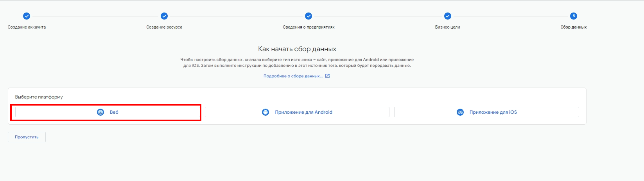Click checkmark icon above Сведения о предприятиях
644x181 pixels.
309,16
